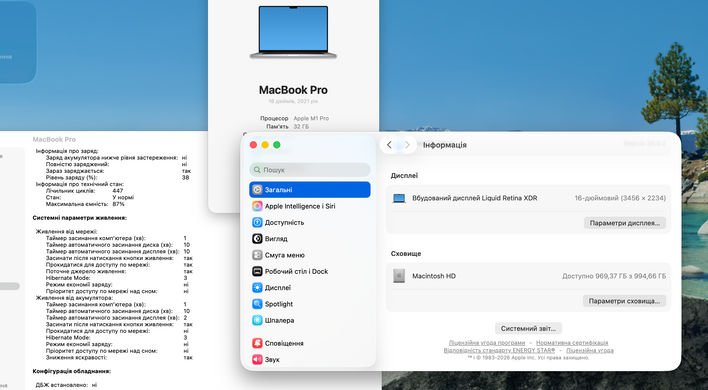The image size is (708, 390).
Task: Click 16 дюймів, 2021 рік in About window
Action: [293, 102]
